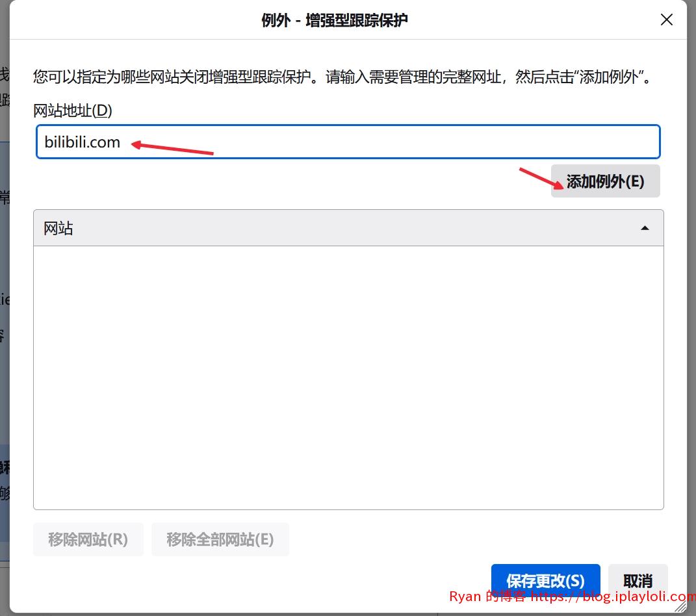The width and height of the screenshot is (696, 616).
Task: Sort the list via the 网站 column header
Action: coord(348,228)
